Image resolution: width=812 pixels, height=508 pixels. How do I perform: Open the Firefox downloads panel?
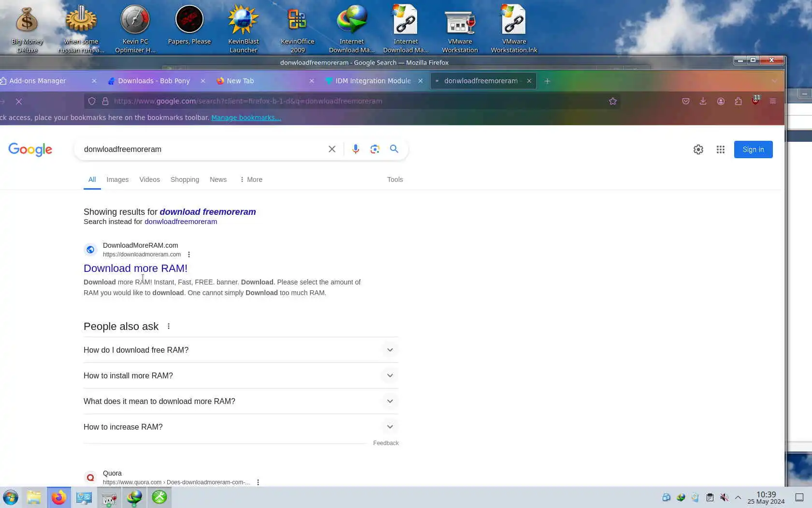pos(703,101)
